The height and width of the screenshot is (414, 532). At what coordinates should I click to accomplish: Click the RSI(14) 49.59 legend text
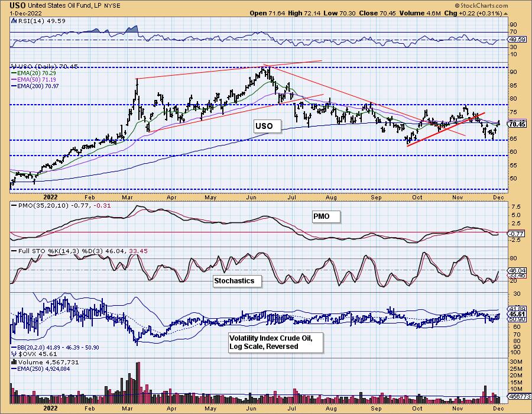pos(42,21)
